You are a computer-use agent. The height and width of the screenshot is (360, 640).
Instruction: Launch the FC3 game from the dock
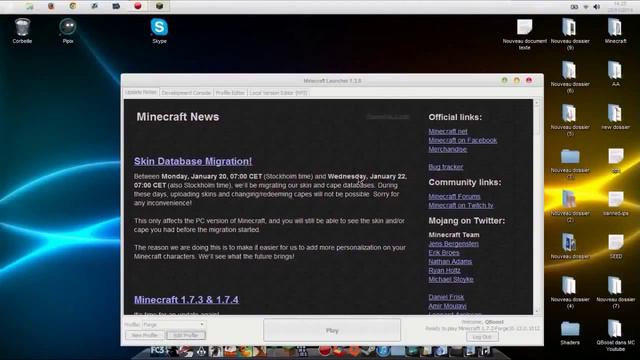click(x=158, y=351)
